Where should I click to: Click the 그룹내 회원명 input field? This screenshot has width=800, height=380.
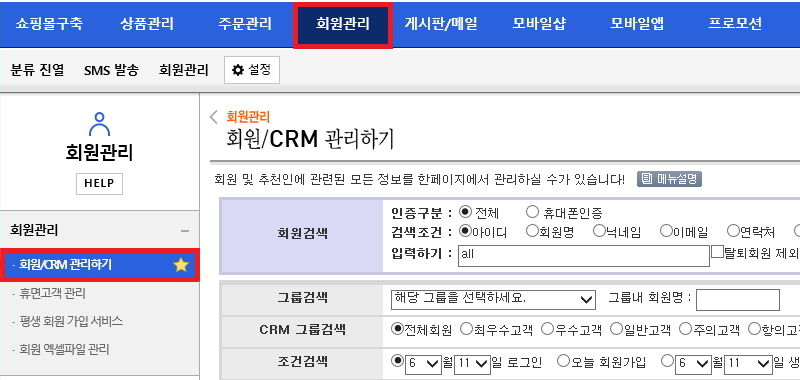[738, 300]
